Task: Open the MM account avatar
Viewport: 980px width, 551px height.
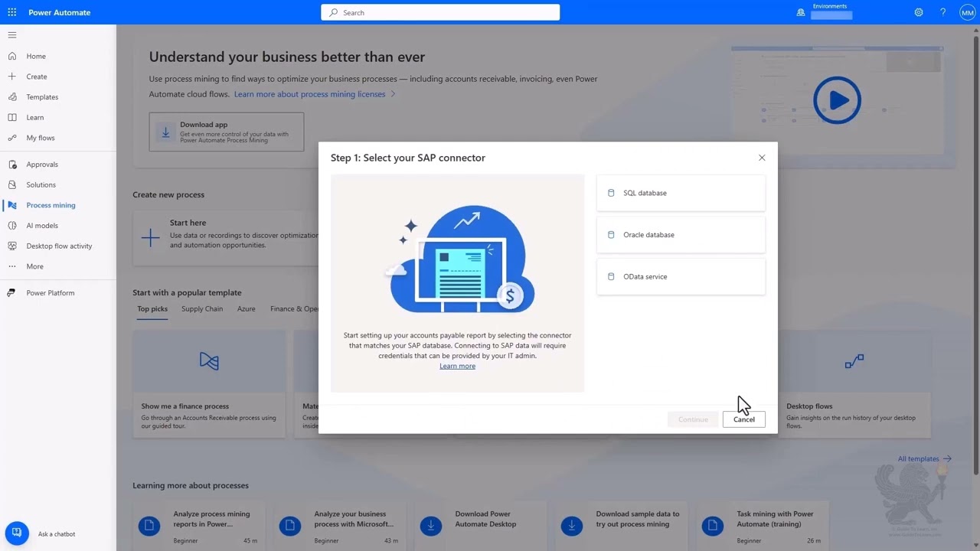Action: 967,12
